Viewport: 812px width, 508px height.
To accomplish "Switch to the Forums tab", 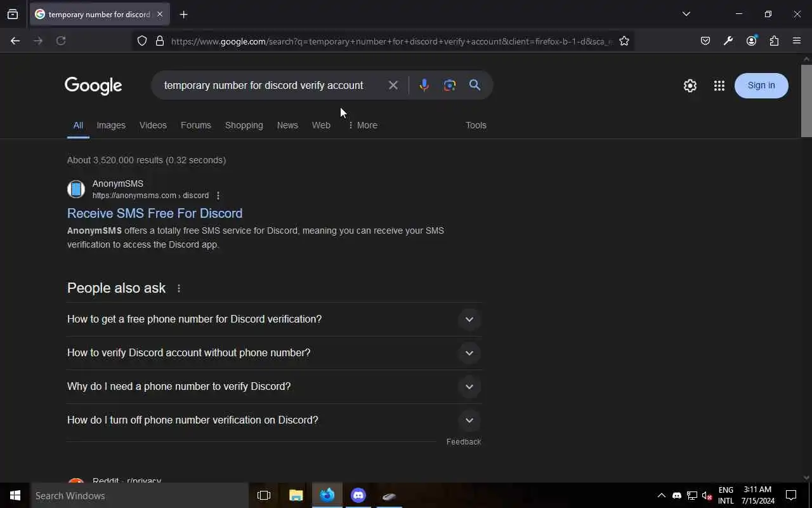I will (x=195, y=125).
